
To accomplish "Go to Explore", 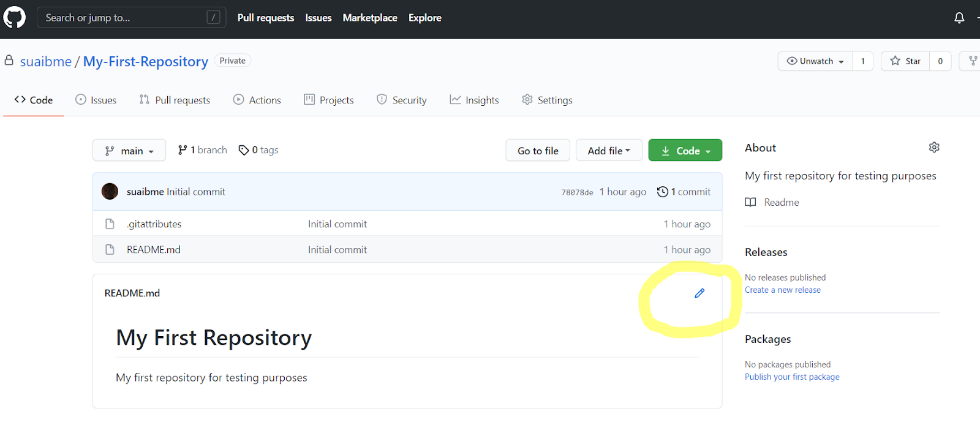I will (425, 18).
